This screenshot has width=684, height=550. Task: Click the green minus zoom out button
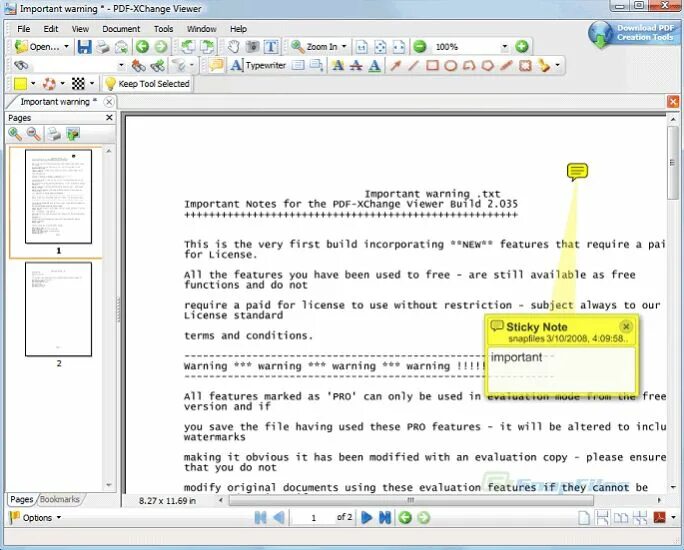[x=420, y=46]
